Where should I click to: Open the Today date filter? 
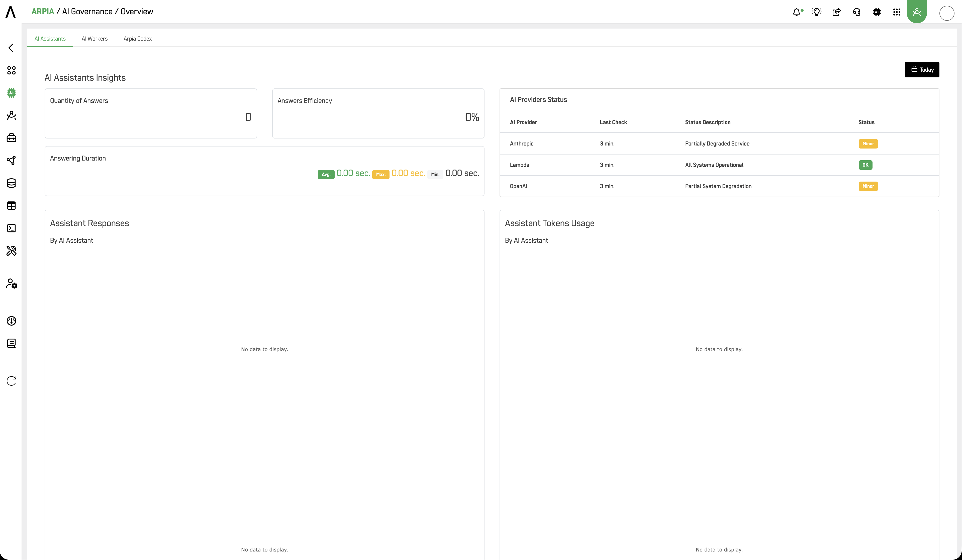pyautogui.click(x=922, y=69)
